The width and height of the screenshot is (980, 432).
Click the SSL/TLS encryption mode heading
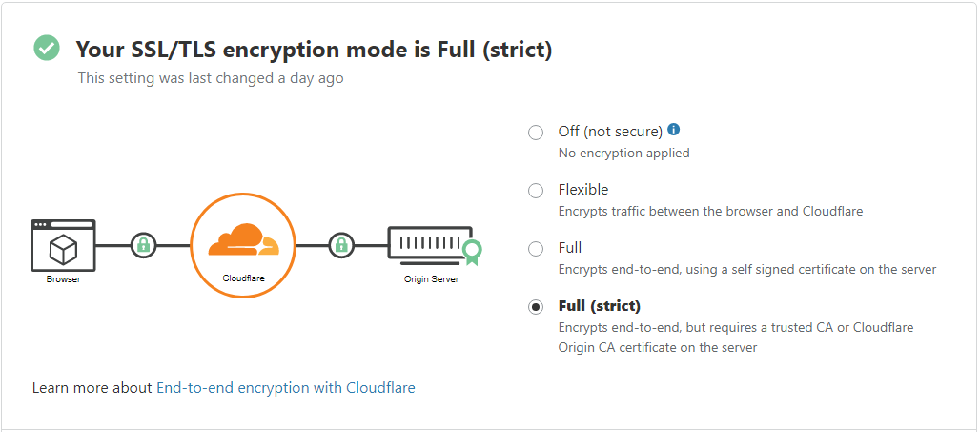click(x=314, y=50)
